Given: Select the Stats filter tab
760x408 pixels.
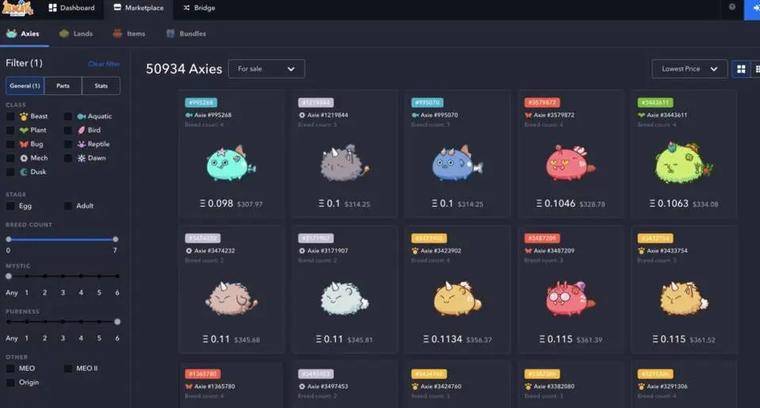Looking at the screenshot, I should 101,86.
